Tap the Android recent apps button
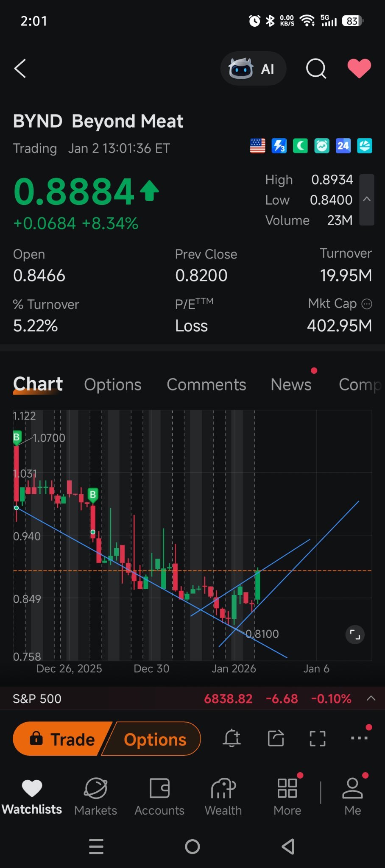This screenshot has height=868, width=385. (x=96, y=846)
